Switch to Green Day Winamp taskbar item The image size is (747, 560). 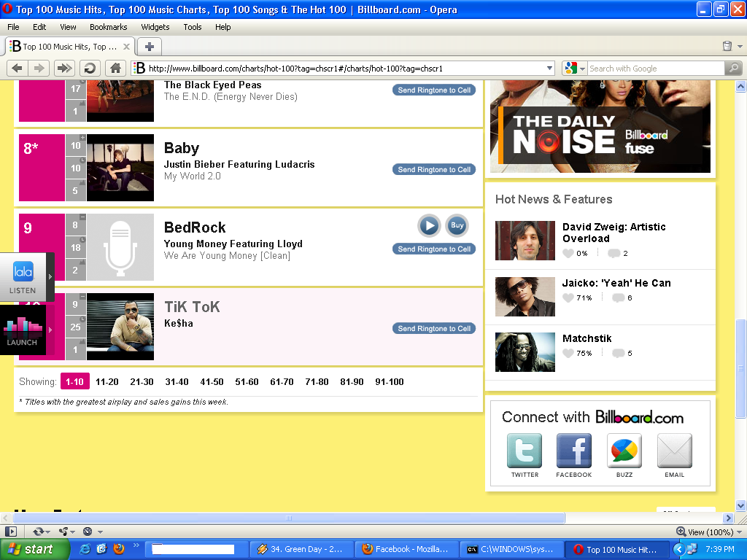point(301,550)
